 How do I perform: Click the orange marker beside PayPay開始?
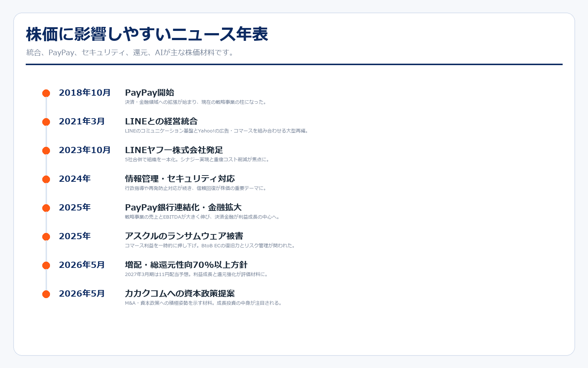[46, 93]
